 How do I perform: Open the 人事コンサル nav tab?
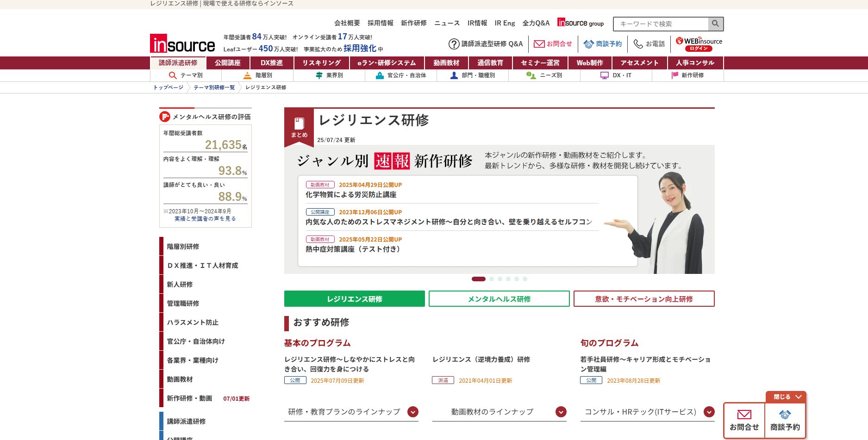coord(695,63)
